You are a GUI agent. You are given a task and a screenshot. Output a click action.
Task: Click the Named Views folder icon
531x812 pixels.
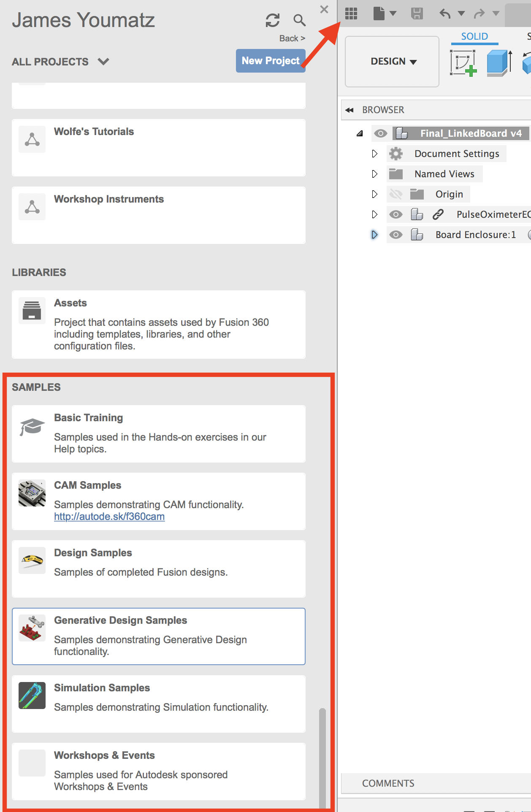396,174
